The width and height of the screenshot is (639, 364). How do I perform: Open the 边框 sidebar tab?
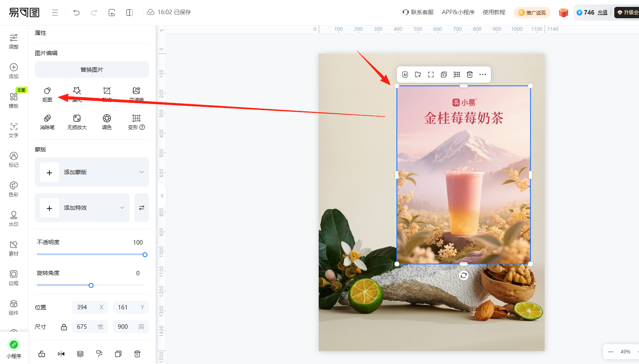pyautogui.click(x=14, y=278)
